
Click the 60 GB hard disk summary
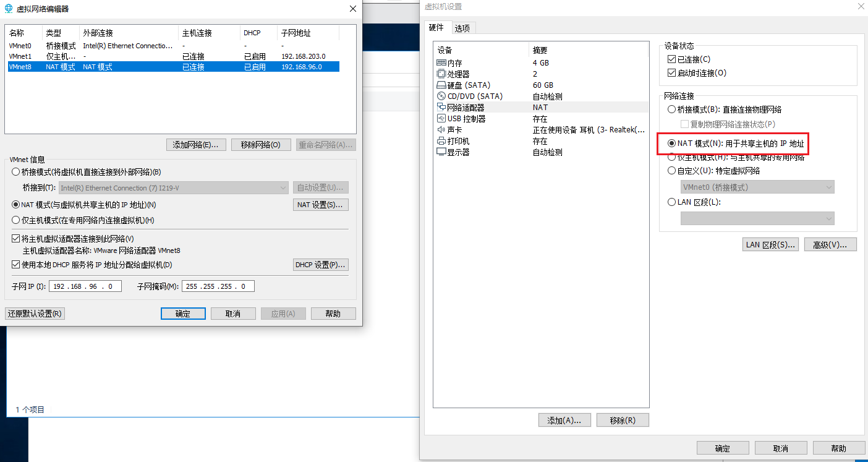coord(543,85)
